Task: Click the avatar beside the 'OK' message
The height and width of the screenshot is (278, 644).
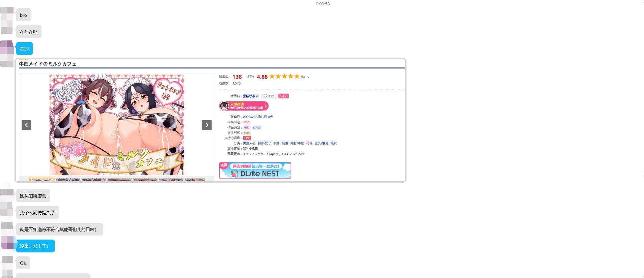Action: (x=7, y=263)
